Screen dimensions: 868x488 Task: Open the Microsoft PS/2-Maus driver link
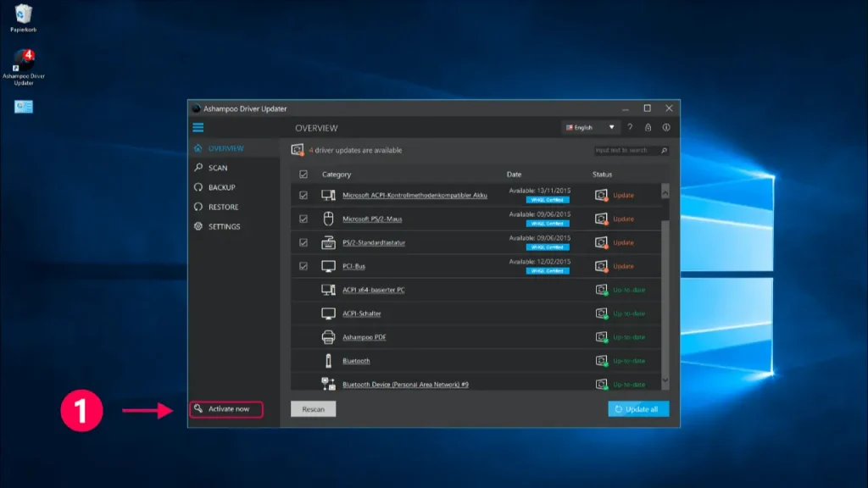tap(372, 219)
